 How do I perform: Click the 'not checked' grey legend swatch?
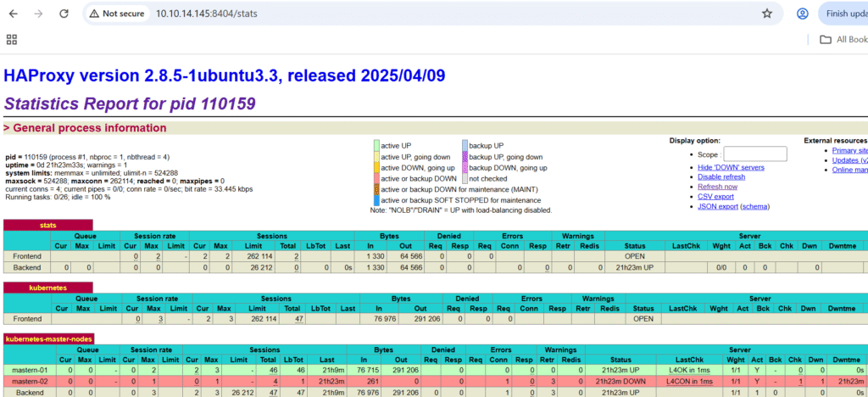coord(465,179)
